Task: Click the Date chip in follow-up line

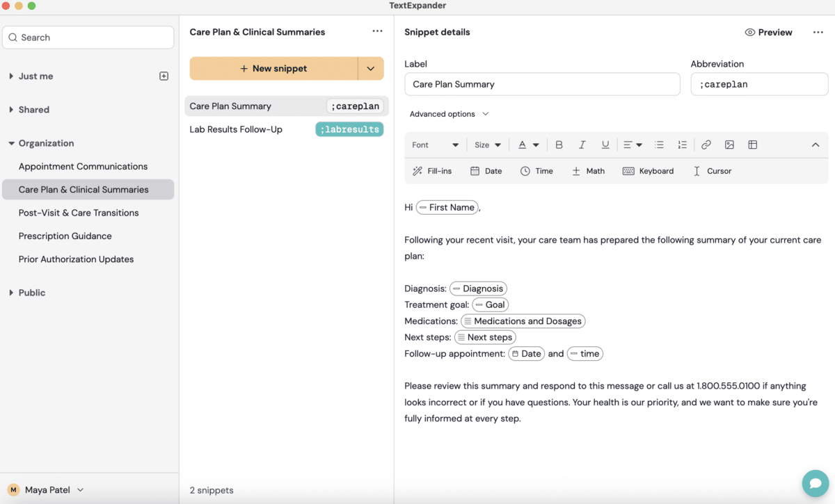Action: click(527, 353)
